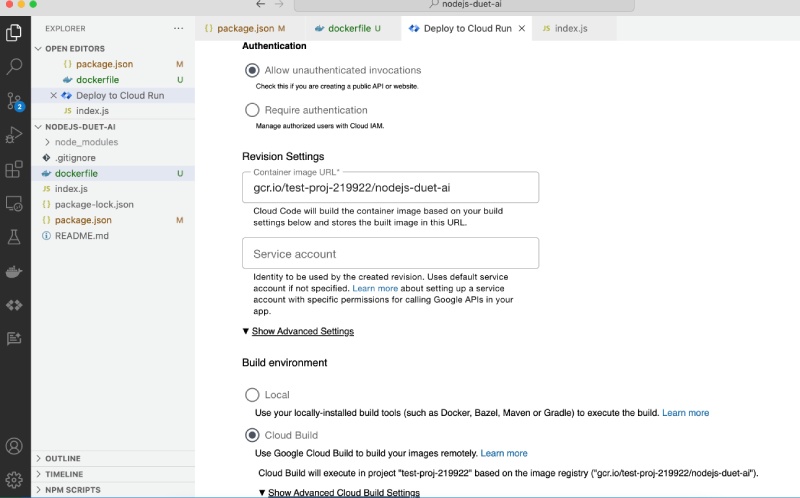This screenshot has width=800, height=498.
Task: Click the nodejs-duet-ai command center box
Action: (x=464, y=5)
